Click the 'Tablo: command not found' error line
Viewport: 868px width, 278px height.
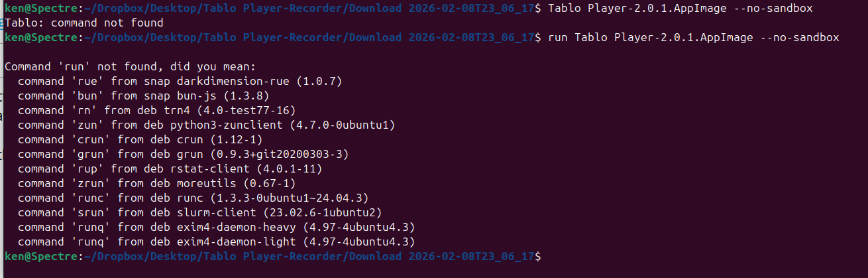83,23
